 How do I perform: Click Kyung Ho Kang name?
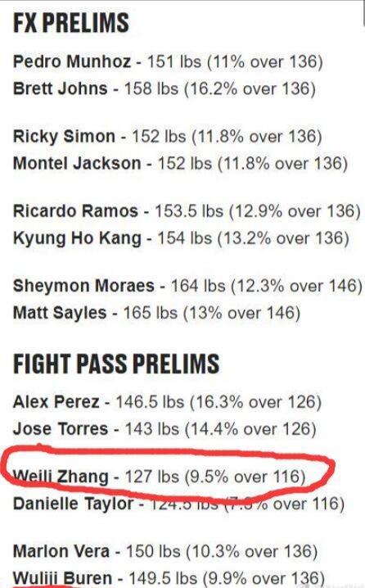pos(77,239)
